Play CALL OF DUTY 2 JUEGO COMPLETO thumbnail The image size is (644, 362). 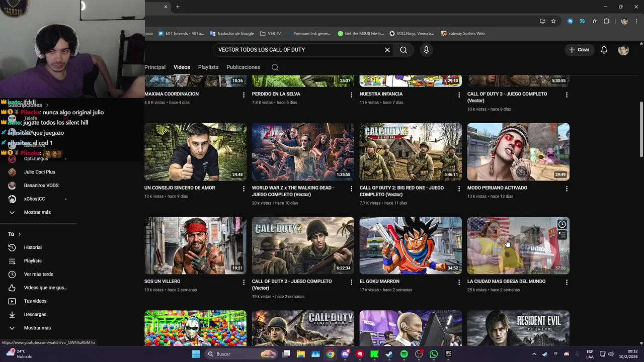click(303, 245)
